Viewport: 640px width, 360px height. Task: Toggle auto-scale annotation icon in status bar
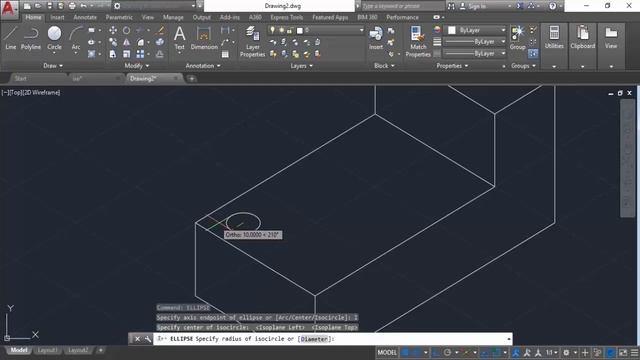[x=527, y=352]
